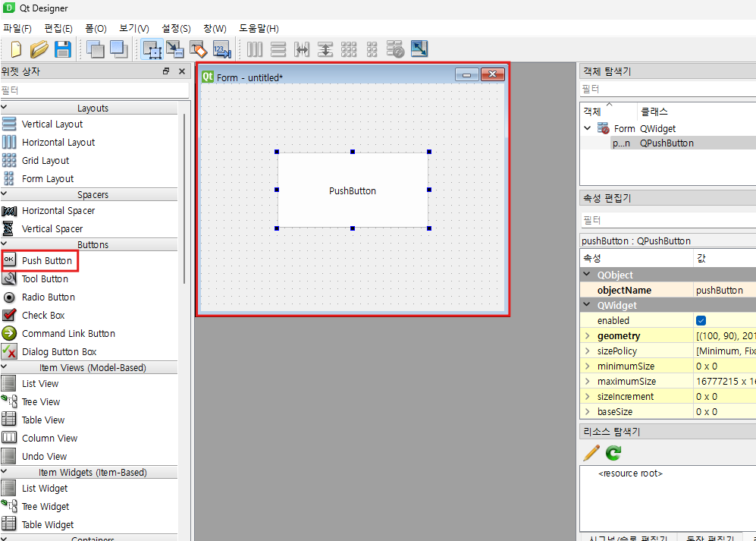The height and width of the screenshot is (541, 756).
Task: Refresh the resource browser
Action: click(612, 453)
